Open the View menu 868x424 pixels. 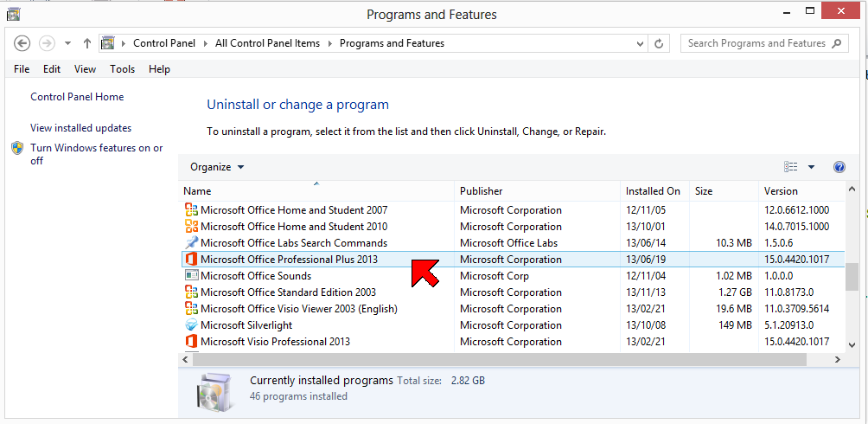tap(86, 69)
